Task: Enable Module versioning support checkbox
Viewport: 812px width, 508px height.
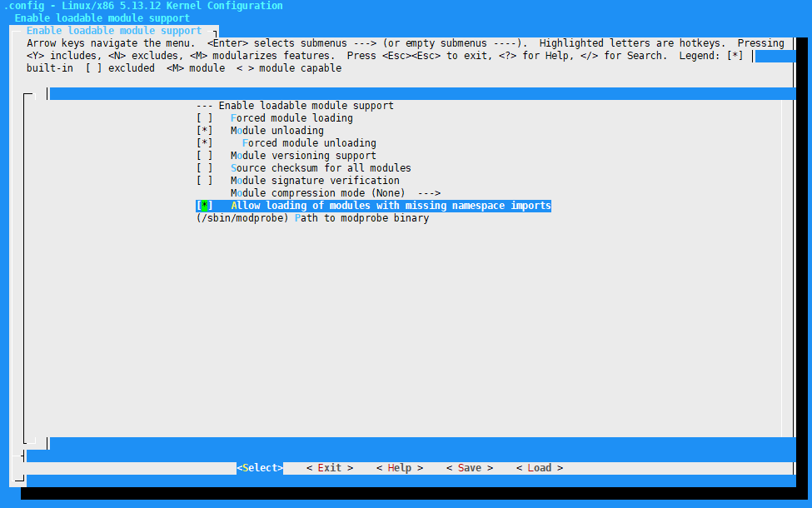Action: (x=205, y=156)
